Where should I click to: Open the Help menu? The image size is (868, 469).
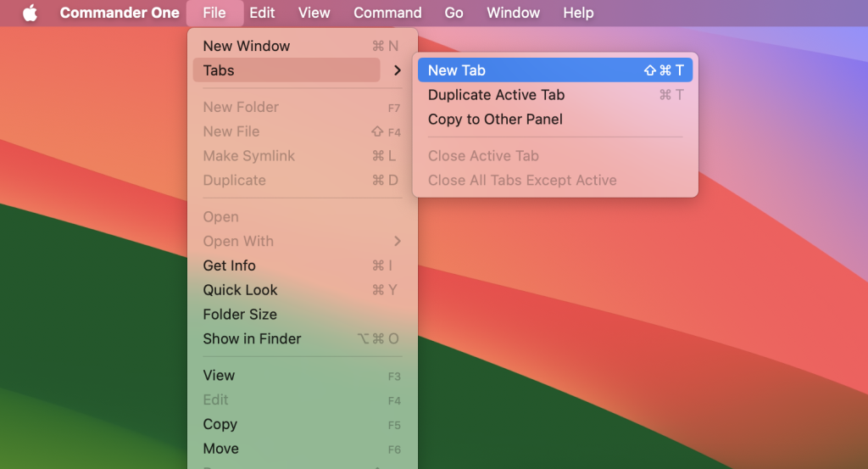578,13
